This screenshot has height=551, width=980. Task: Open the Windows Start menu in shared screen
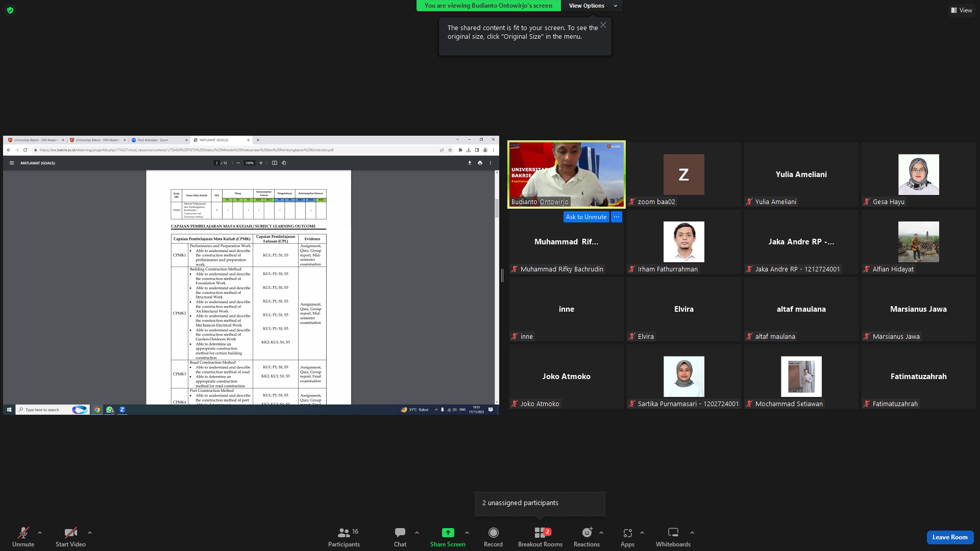point(9,410)
